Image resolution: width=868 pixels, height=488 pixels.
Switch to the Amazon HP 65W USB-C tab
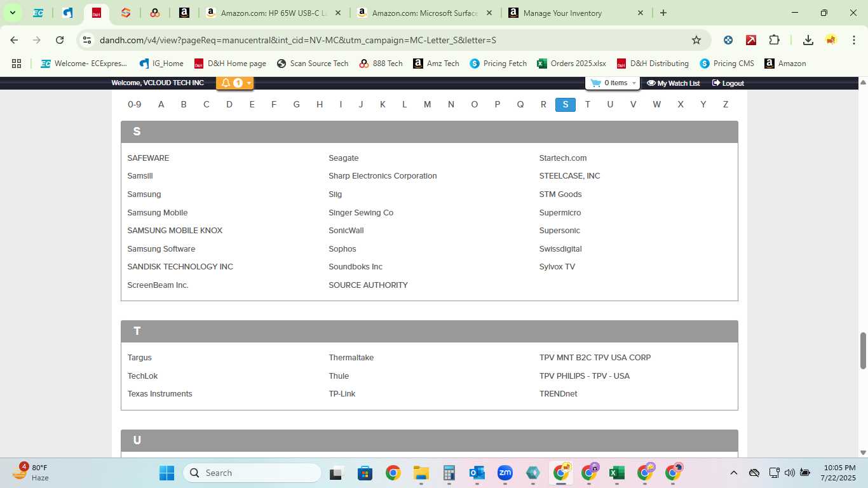[275, 13]
